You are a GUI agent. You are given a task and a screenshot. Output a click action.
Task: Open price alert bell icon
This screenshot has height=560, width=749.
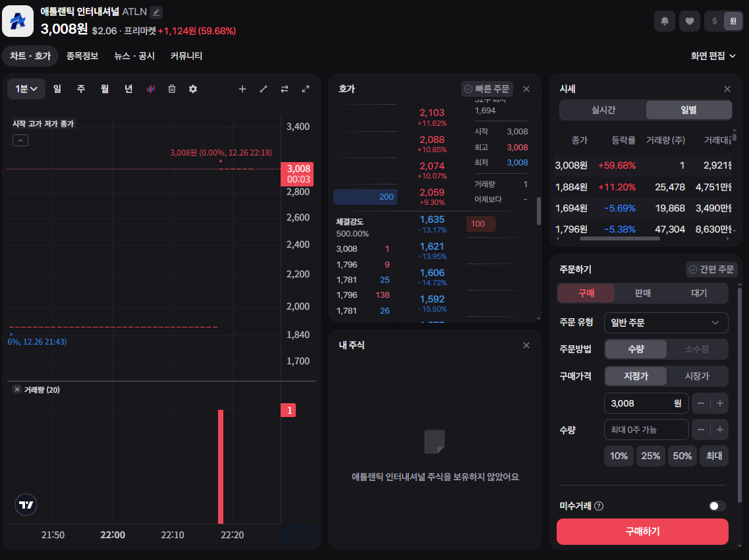click(665, 21)
